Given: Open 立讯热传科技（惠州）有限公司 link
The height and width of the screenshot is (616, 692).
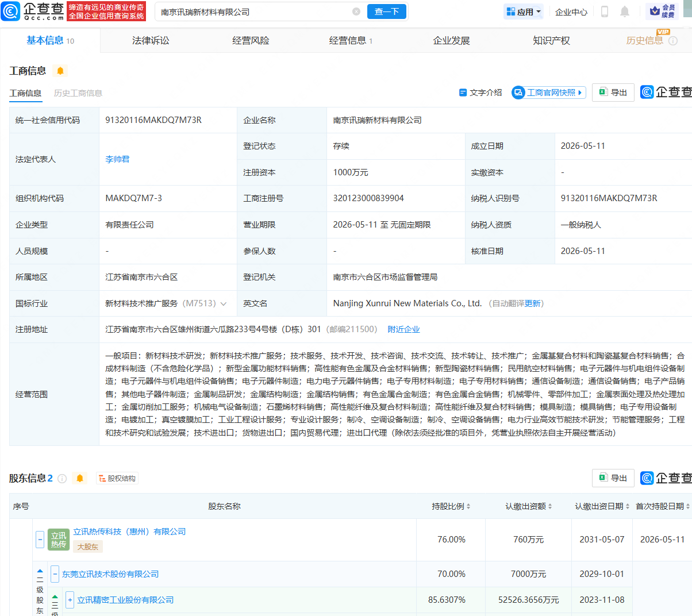Looking at the screenshot, I should pyautogui.click(x=129, y=532).
